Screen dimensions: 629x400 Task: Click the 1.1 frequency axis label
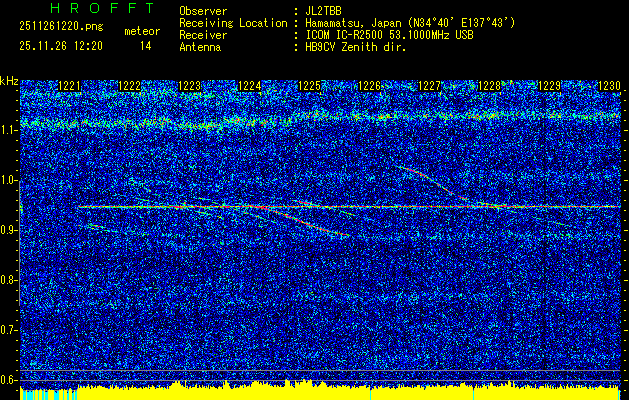tap(9, 130)
